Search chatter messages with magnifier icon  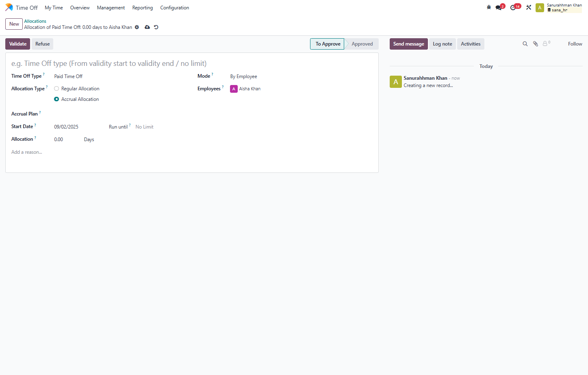(525, 44)
